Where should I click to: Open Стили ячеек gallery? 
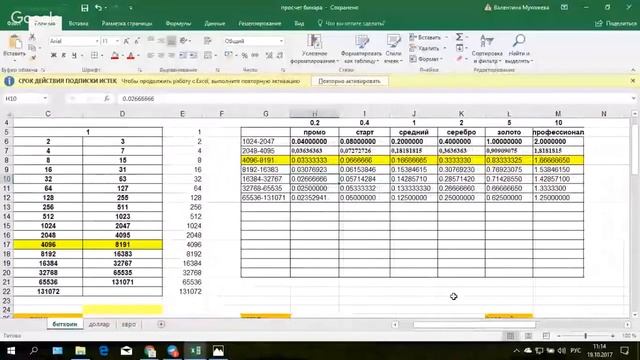(x=393, y=49)
